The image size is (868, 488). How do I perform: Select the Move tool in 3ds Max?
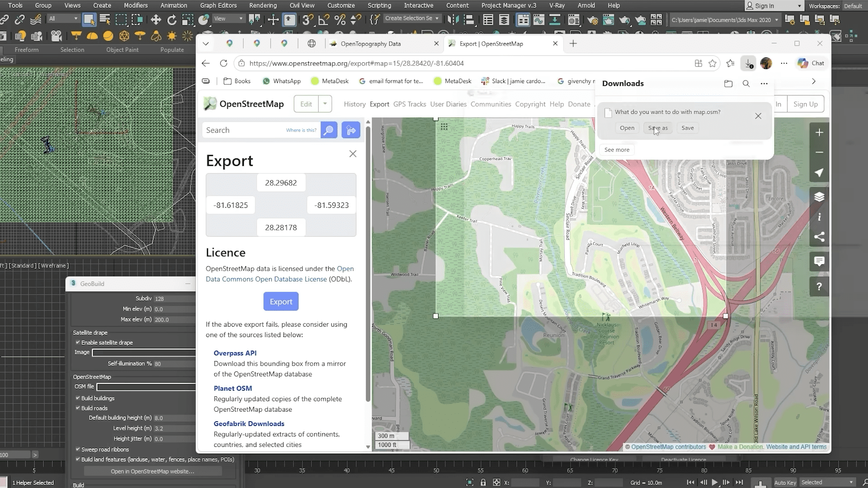click(x=156, y=19)
